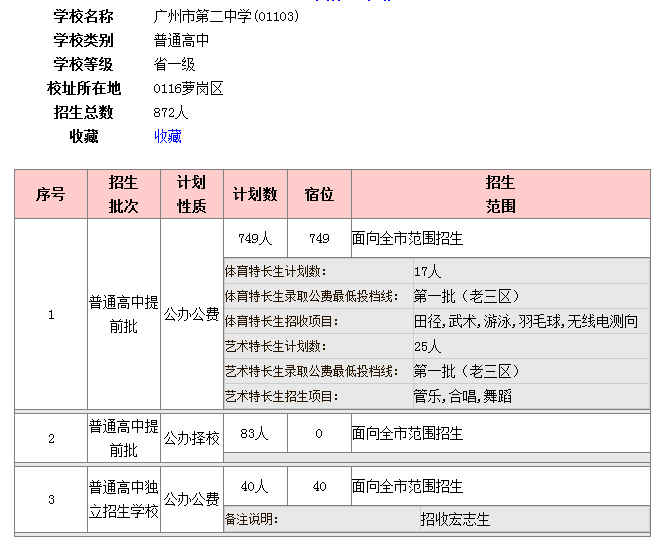Screen dimensions: 661x539
Task: Click the 序号 column header
Action: point(51,194)
